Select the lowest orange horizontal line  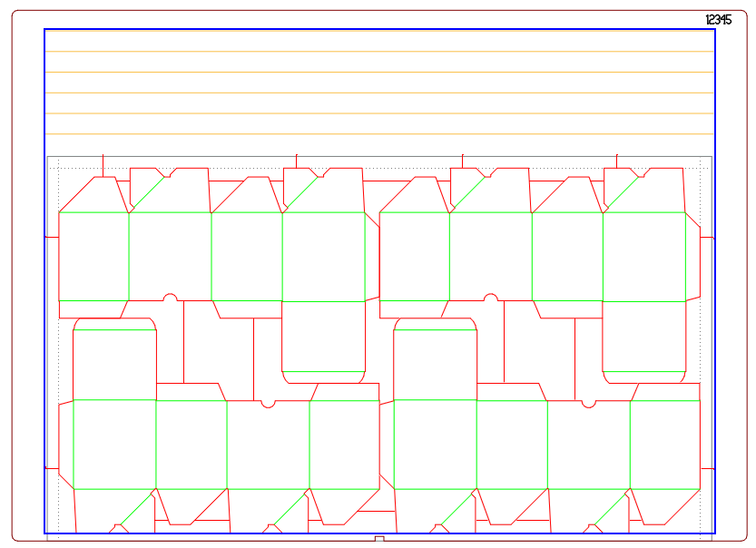(379, 134)
